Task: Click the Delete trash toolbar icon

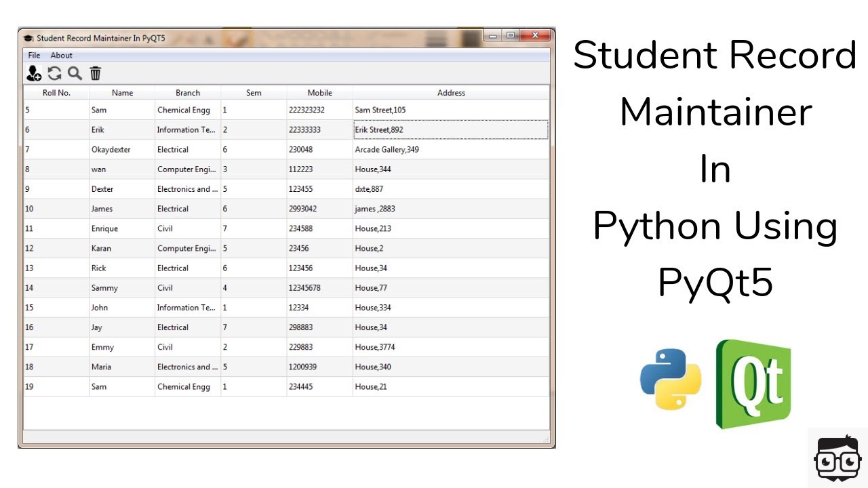Action: [96, 74]
